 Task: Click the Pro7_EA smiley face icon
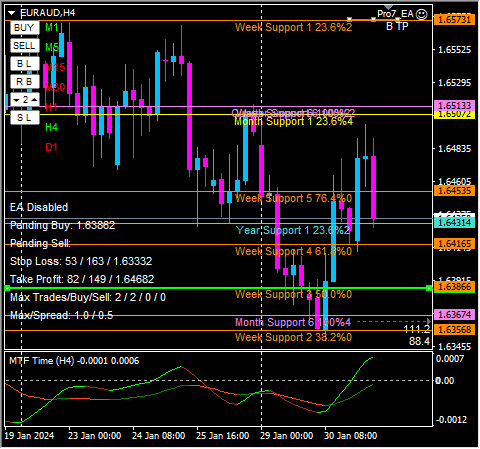[x=422, y=14]
